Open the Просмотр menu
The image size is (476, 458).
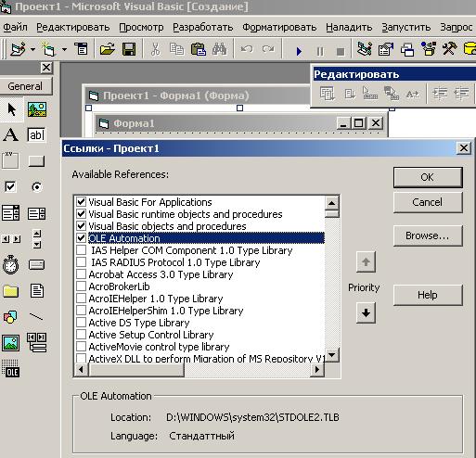point(141,27)
